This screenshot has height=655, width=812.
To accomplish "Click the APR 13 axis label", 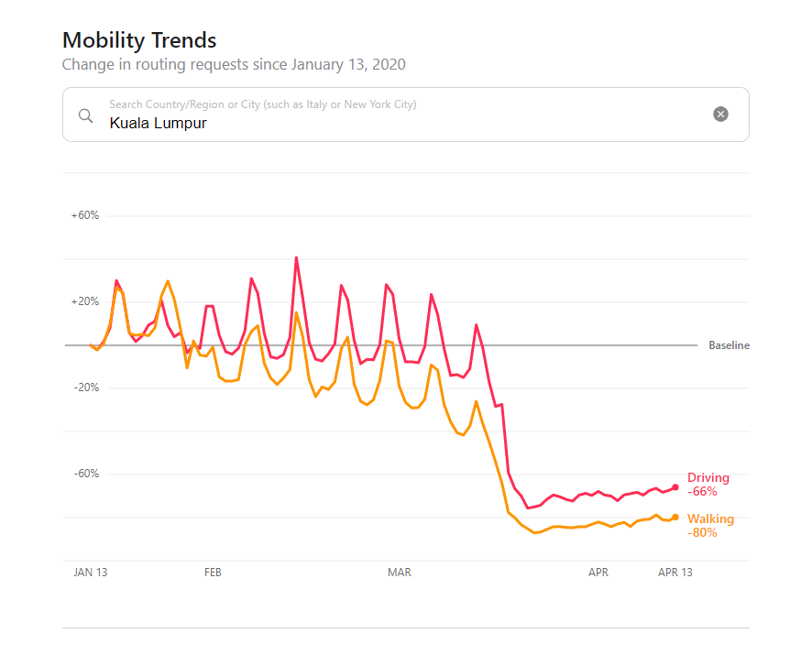I will 675,573.
